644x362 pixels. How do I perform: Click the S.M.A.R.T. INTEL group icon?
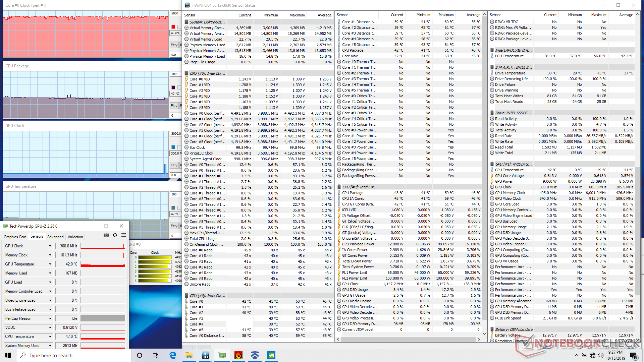coord(492,67)
